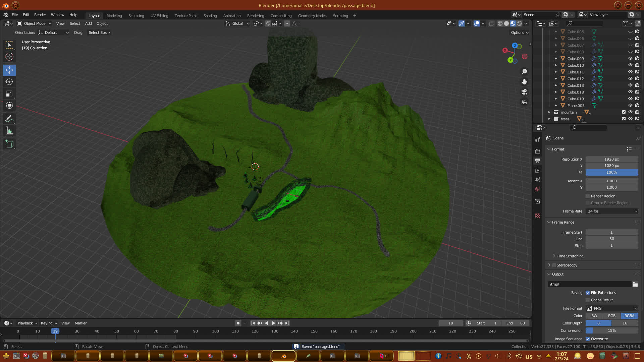The width and height of the screenshot is (644, 362).
Task: Open the folder browse icon for output path
Action: (x=635, y=284)
